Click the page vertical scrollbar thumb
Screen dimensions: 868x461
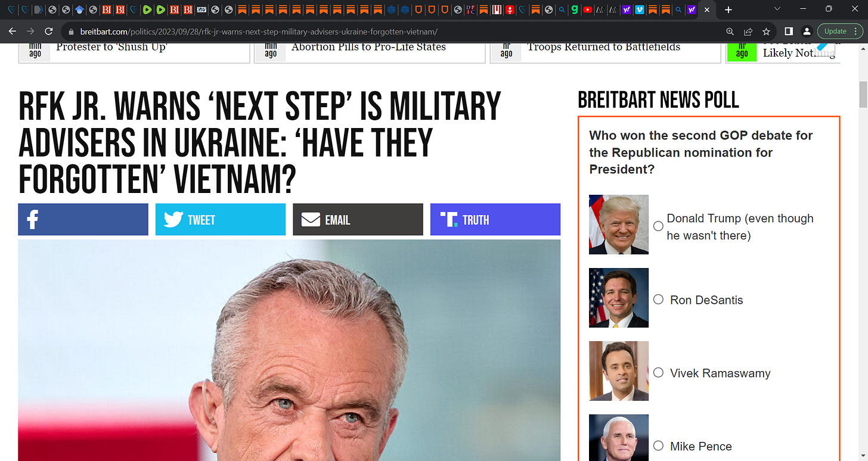pos(863,94)
